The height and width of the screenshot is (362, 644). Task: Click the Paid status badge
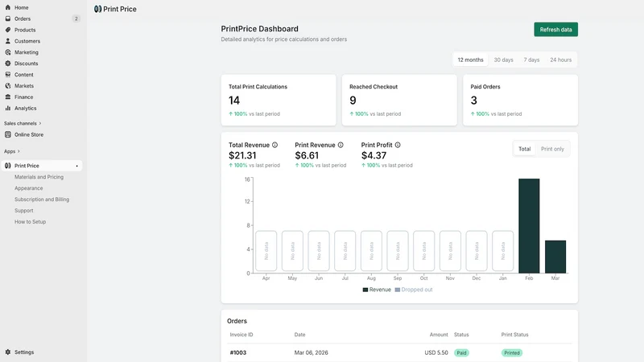point(461,352)
